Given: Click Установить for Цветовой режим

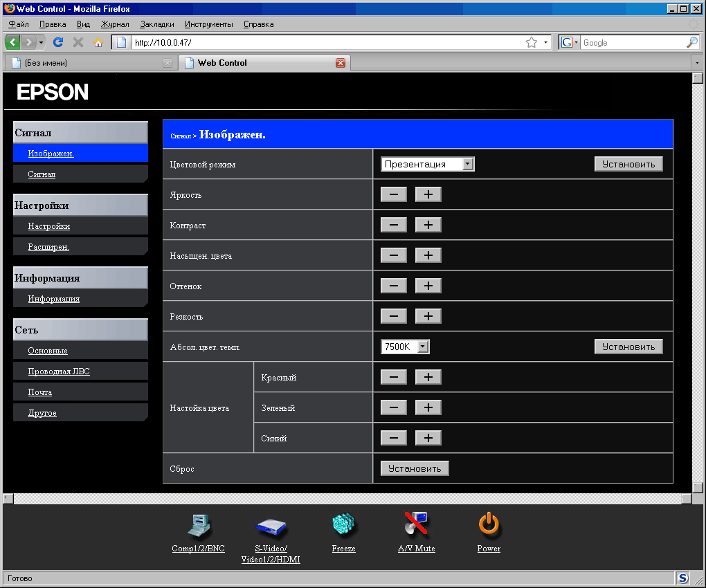Looking at the screenshot, I should point(628,164).
